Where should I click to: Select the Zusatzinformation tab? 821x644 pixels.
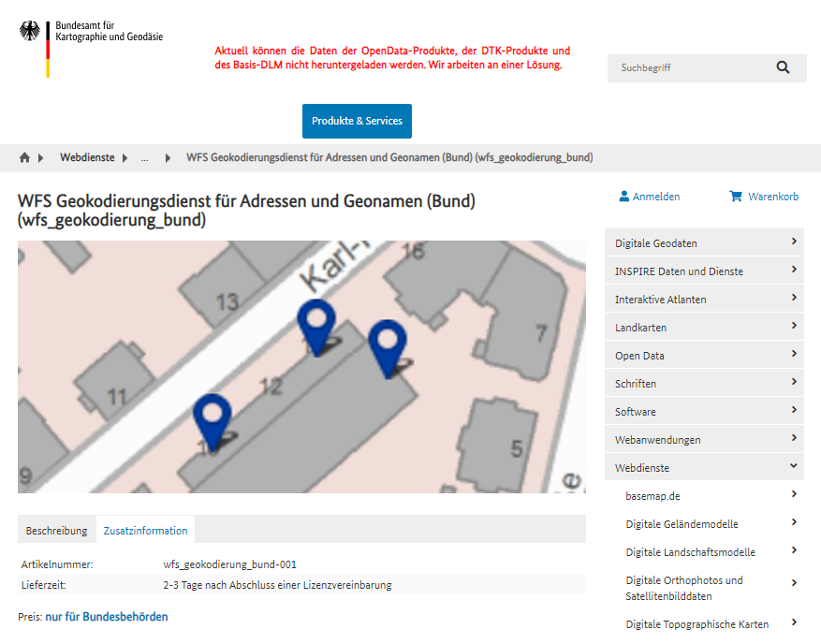[145, 531]
